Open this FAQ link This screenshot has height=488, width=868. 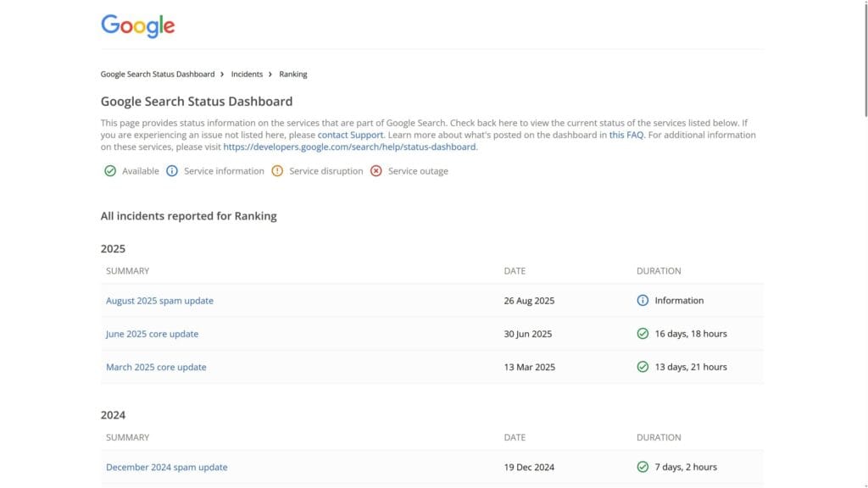click(626, 135)
